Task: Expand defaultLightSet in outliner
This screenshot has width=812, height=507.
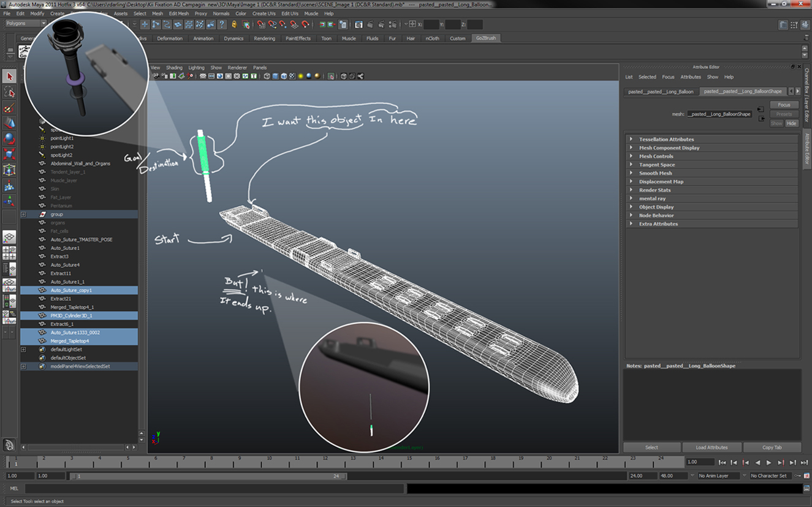Action: (23, 350)
